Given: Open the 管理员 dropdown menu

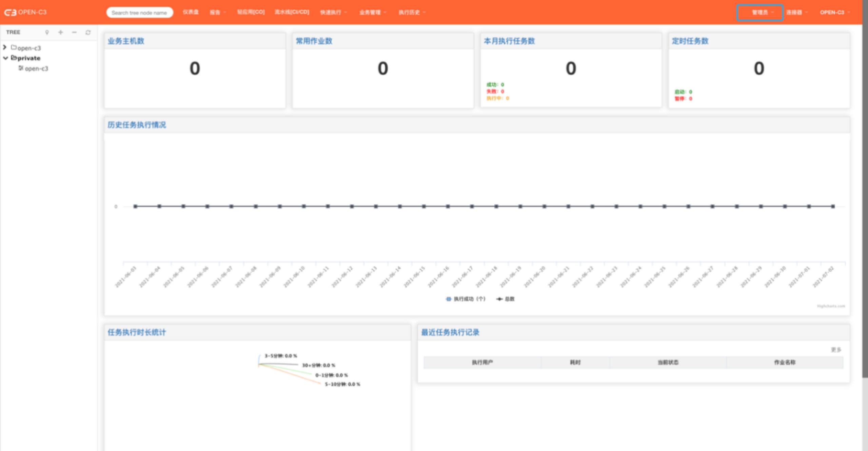Looking at the screenshot, I should pos(759,13).
